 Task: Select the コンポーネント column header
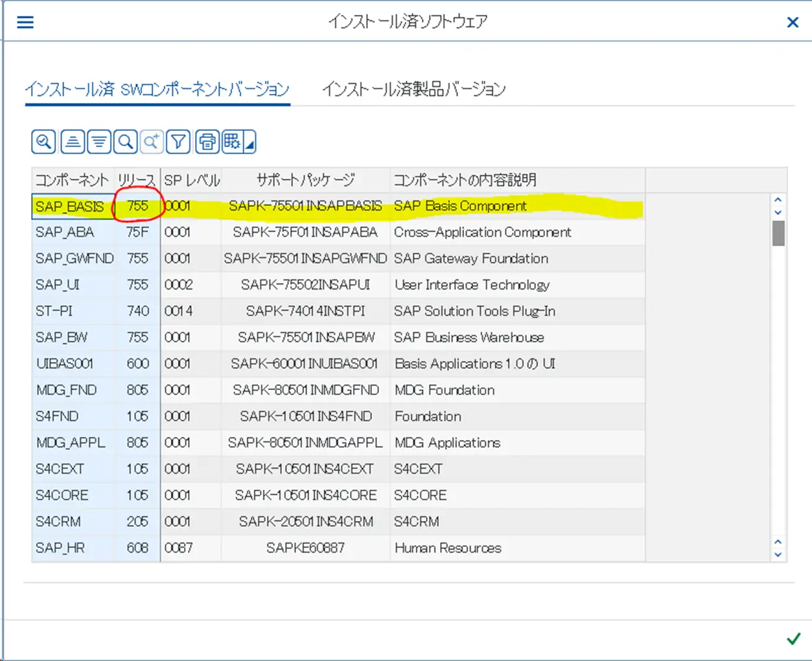(x=73, y=180)
